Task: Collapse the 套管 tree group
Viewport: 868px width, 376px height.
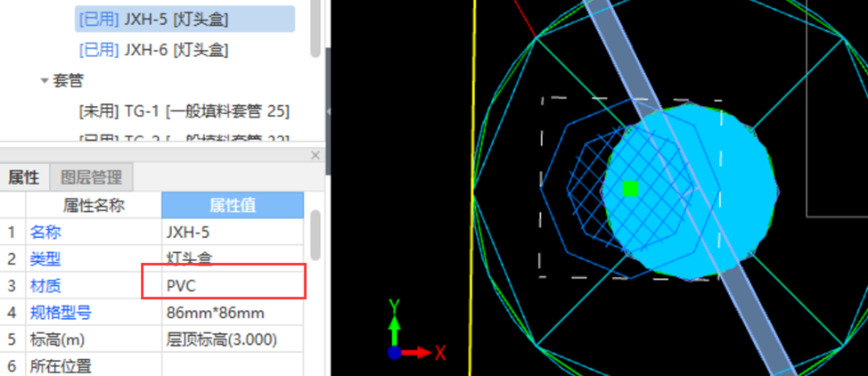Action: click(x=45, y=81)
